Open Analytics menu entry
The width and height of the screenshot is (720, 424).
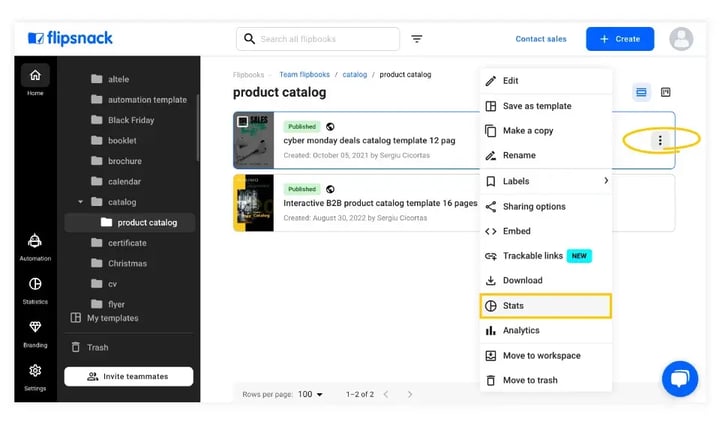coord(546,330)
